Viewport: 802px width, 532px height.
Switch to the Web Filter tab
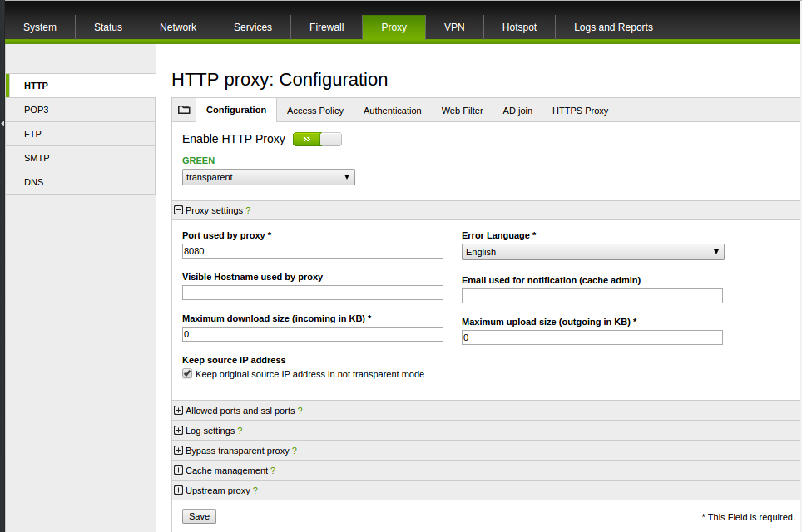tap(462, 111)
